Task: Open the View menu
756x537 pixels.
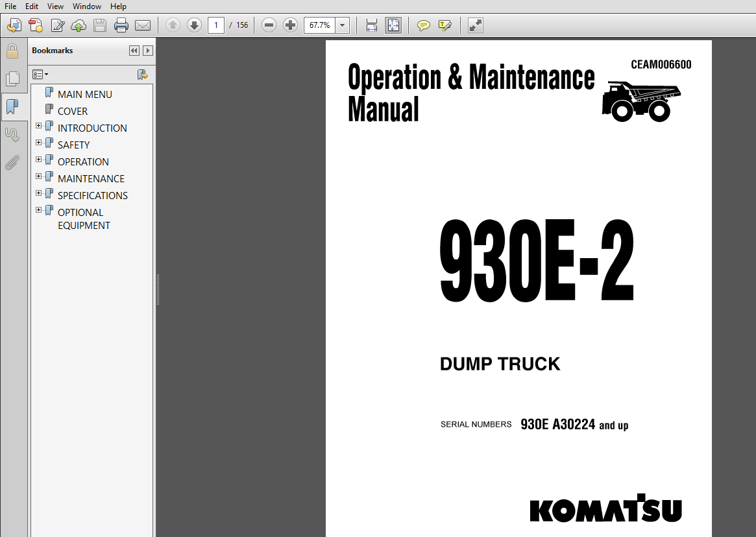Action: tap(55, 6)
